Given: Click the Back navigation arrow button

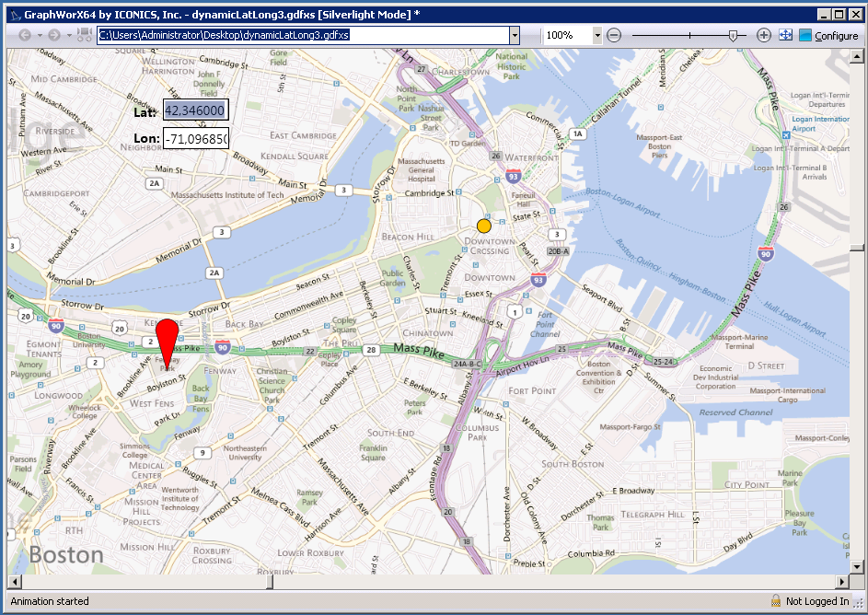Looking at the screenshot, I should pyautogui.click(x=24, y=35).
